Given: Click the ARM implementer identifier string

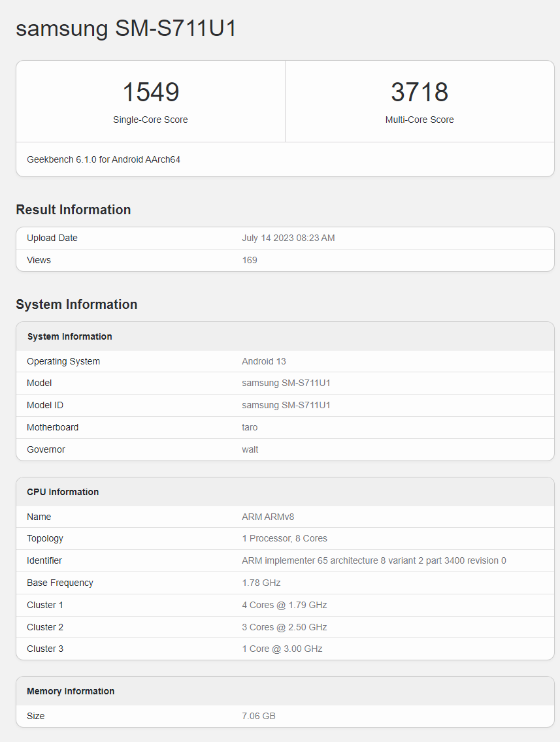Looking at the screenshot, I should 374,560.
